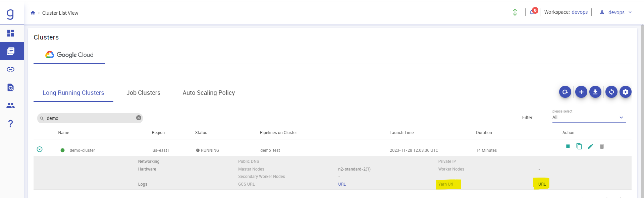Edit demo-cluster using the pencil icon

591,146
